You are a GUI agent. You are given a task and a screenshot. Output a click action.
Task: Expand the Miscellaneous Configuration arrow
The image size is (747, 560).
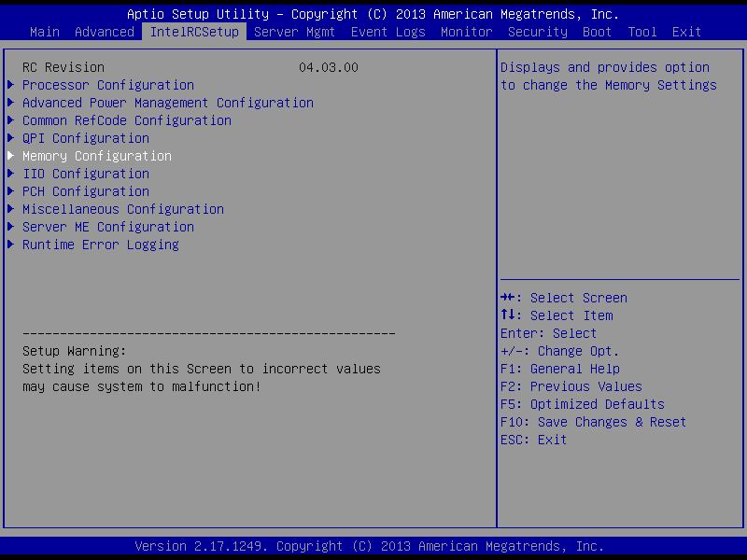coord(10,209)
